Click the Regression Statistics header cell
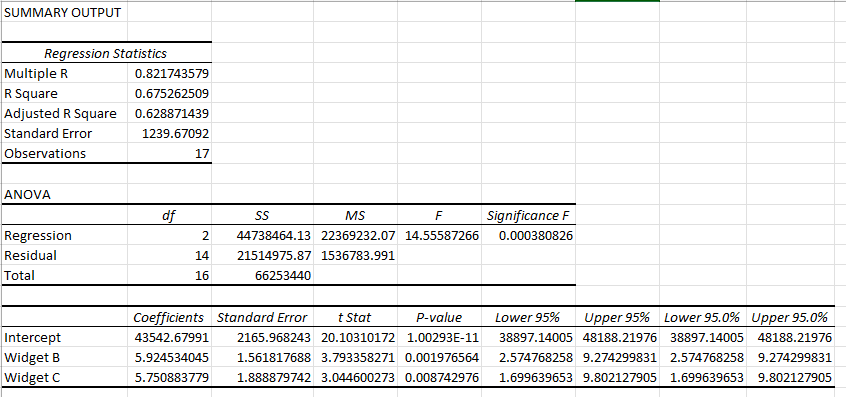 [106, 53]
